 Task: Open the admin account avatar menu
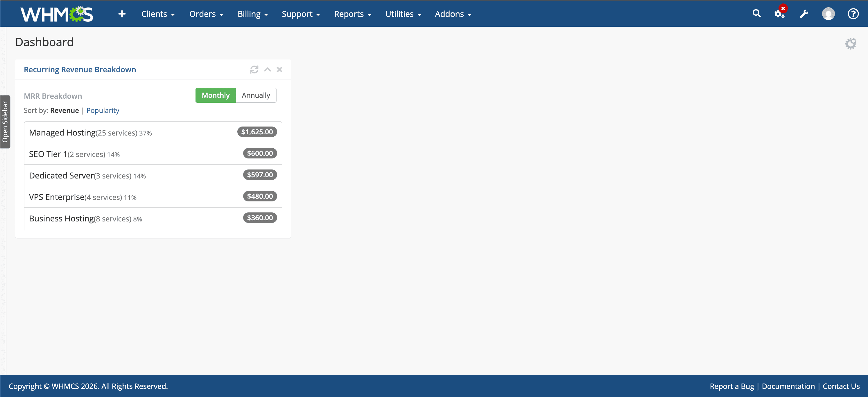click(828, 14)
